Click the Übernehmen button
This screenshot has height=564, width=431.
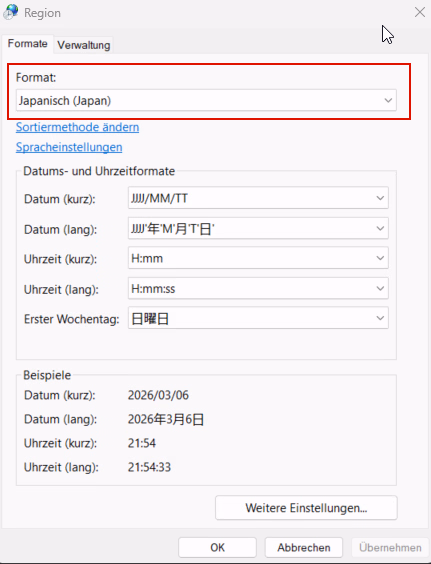pyautogui.click(x=390, y=547)
